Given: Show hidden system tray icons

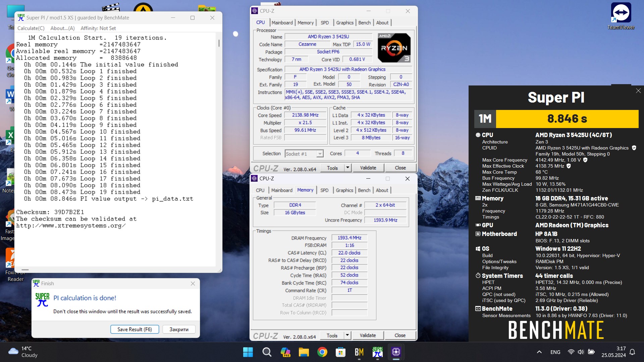Looking at the screenshot, I should 539,352.
